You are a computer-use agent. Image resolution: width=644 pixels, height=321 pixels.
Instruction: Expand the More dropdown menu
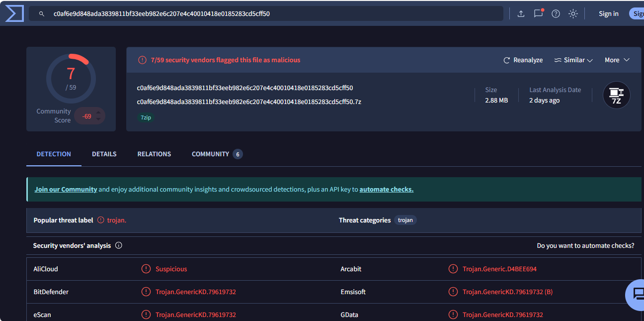[617, 60]
